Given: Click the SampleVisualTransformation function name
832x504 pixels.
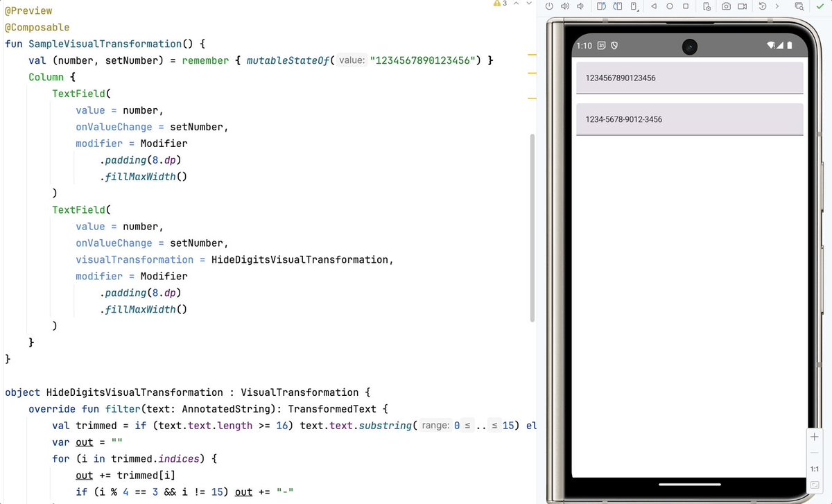Looking at the screenshot, I should click(x=105, y=44).
